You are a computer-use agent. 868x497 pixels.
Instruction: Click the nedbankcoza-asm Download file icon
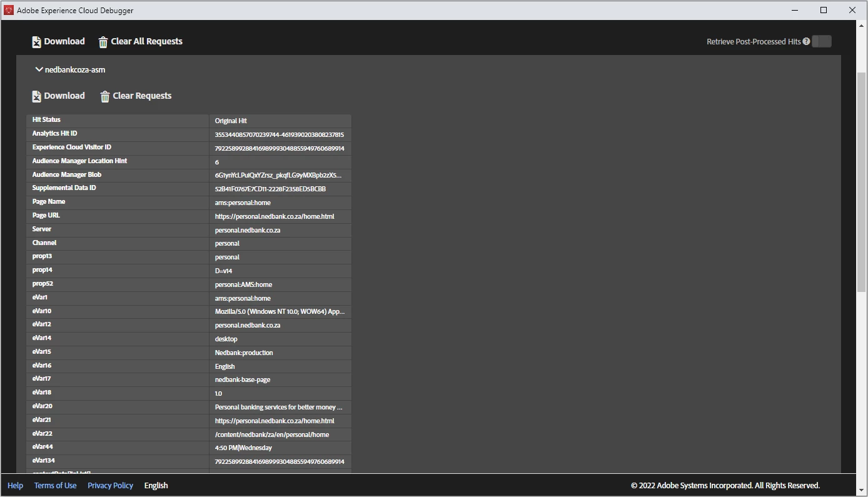(x=36, y=96)
